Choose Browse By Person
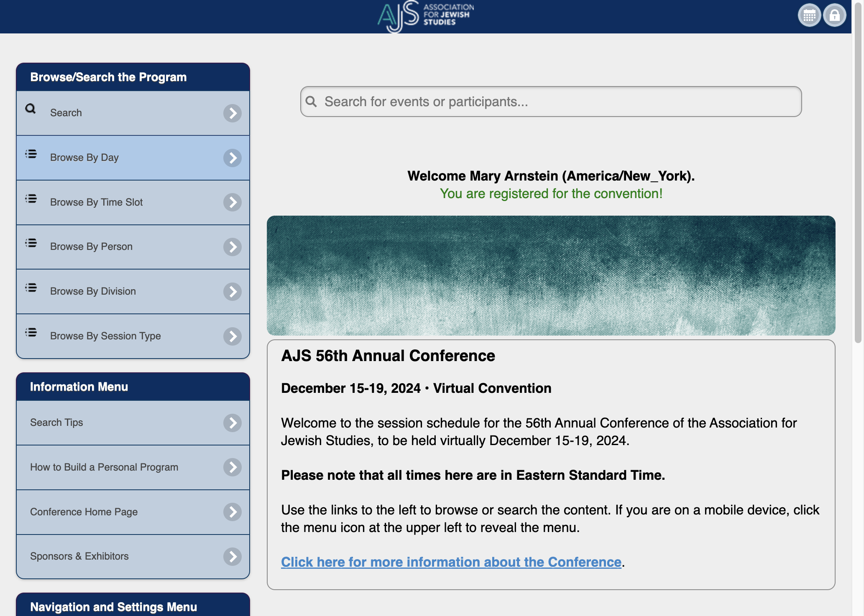 [133, 247]
